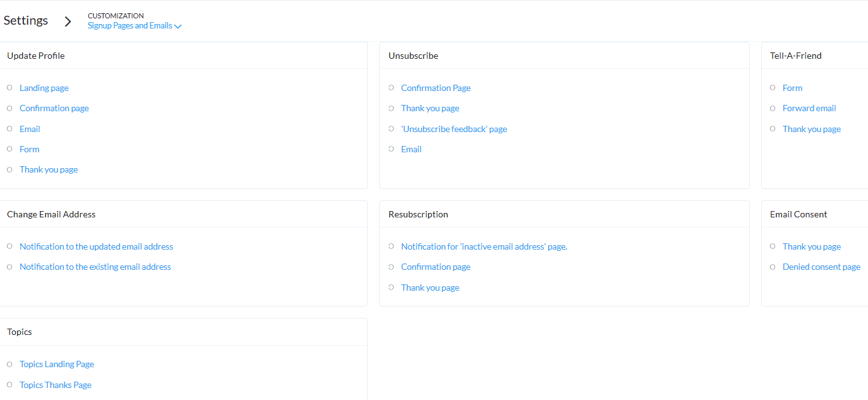Open the Denied consent page link
This screenshot has height=400, width=868.
click(x=821, y=266)
